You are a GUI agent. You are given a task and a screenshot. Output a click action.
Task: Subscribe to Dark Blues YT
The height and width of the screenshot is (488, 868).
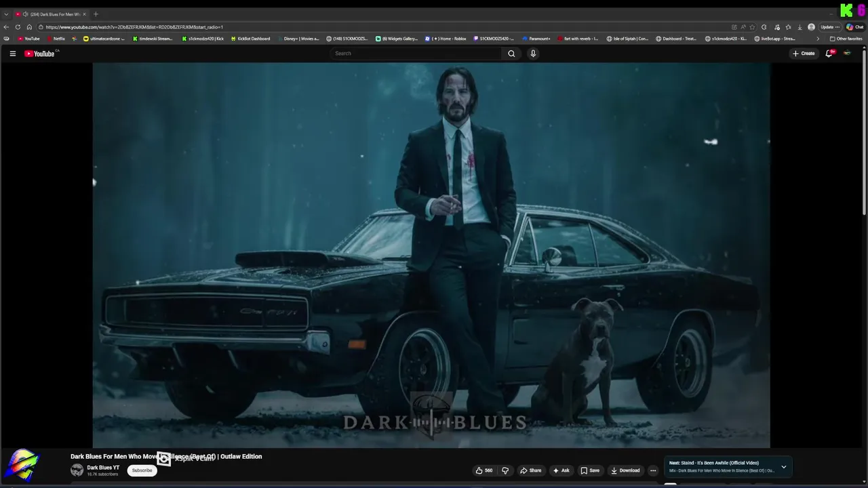pos(142,470)
